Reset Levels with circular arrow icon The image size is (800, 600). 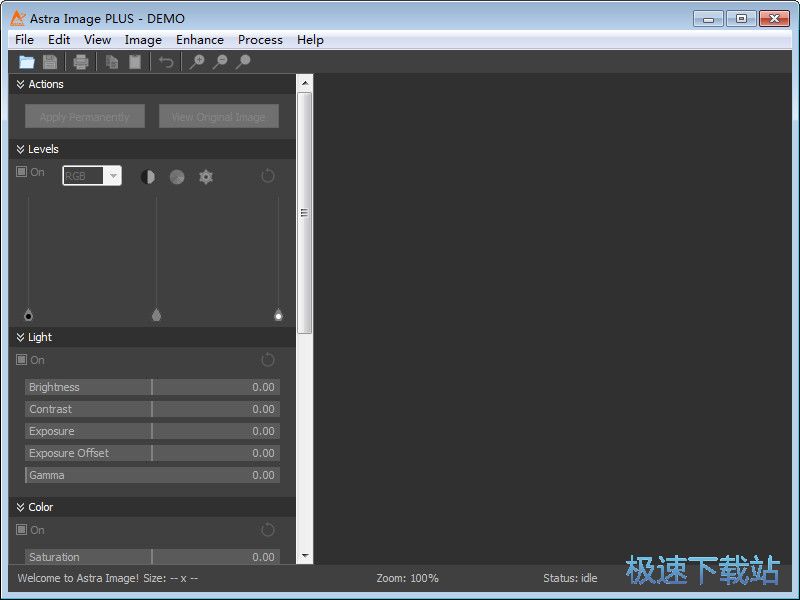pos(268,176)
